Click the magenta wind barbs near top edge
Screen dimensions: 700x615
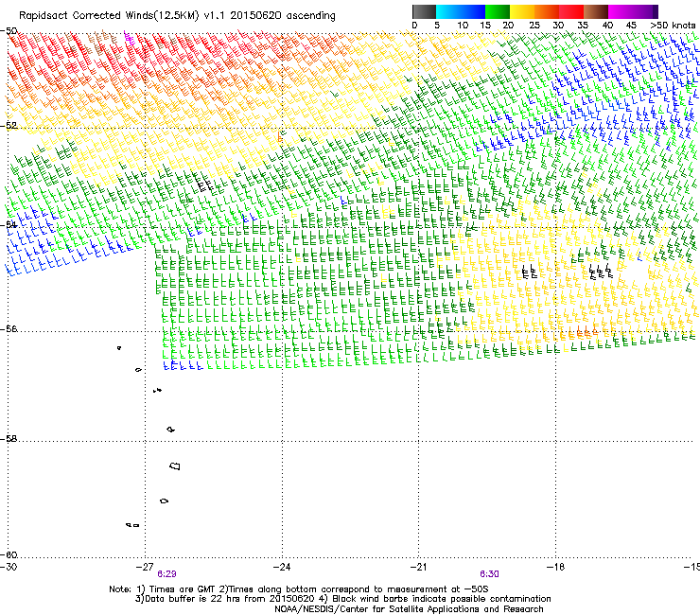point(129,37)
